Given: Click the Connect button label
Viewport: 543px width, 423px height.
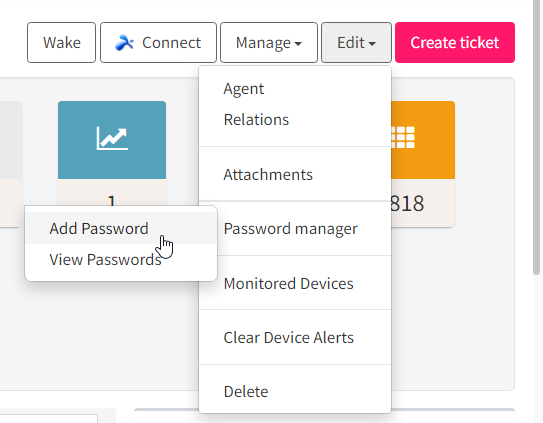Looking at the screenshot, I should tap(171, 43).
